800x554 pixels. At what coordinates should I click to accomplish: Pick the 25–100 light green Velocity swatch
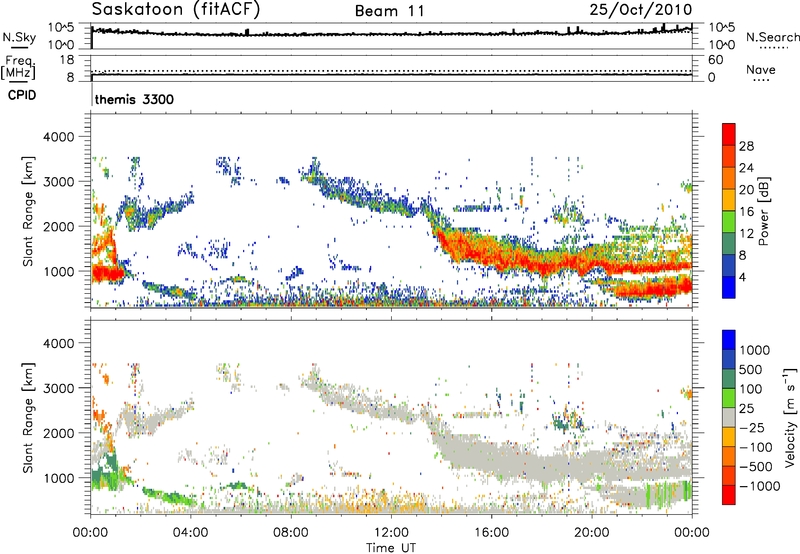click(729, 398)
